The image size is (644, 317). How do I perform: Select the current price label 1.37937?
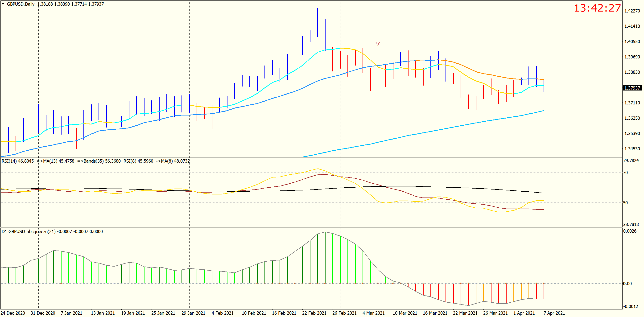[632, 88]
